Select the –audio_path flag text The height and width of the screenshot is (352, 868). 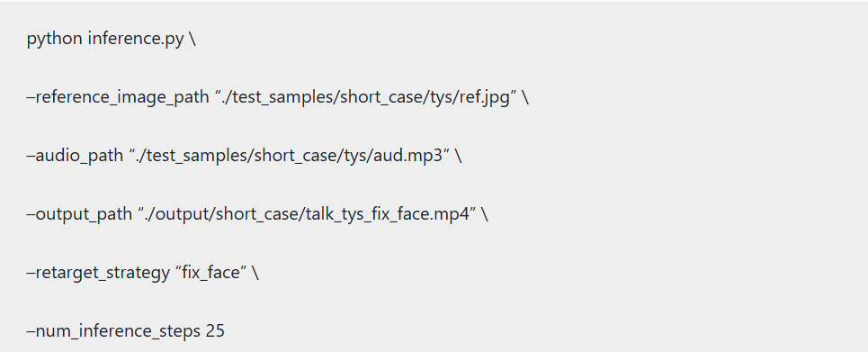[75, 156]
